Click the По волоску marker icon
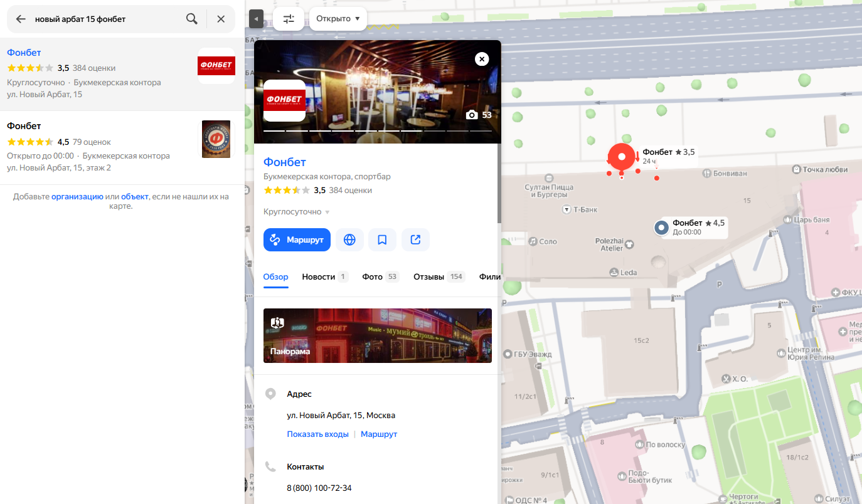 [x=639, y=444]
